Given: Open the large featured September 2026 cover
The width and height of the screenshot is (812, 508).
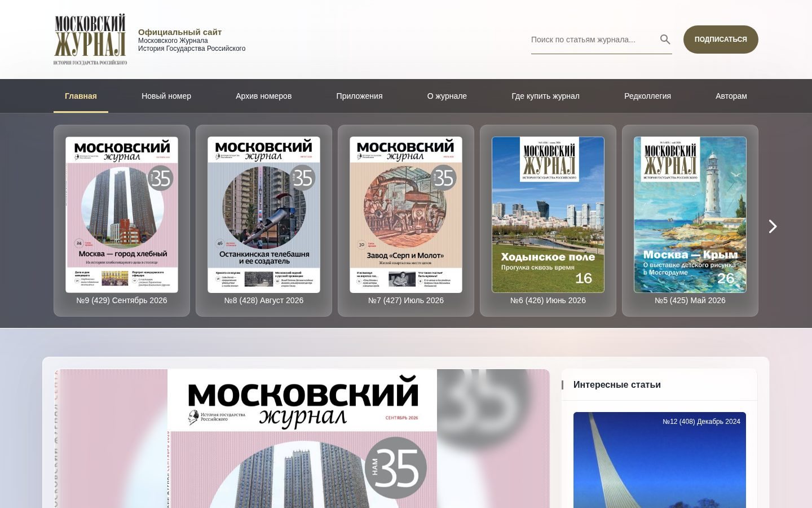Looking at the screenshot, I should tap(302, 439).
